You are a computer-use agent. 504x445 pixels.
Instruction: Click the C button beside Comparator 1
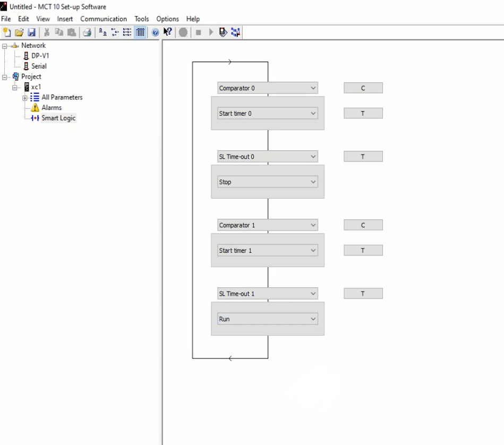tap(363, 225)
